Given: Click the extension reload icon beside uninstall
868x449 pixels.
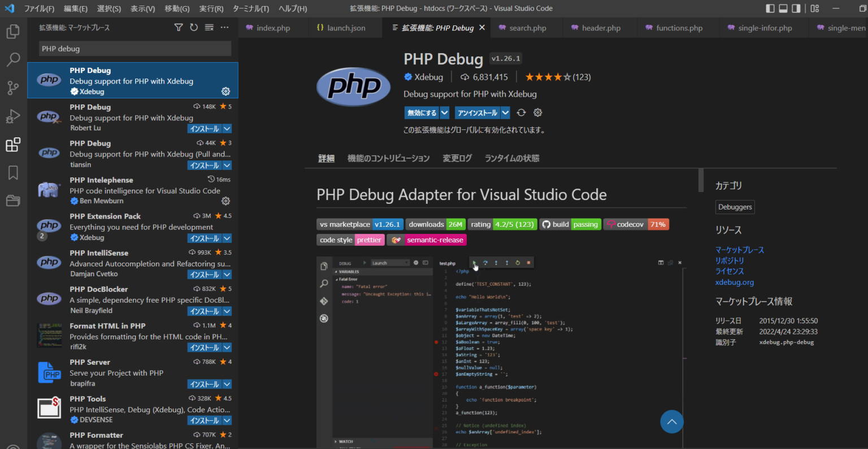Looking at the screenshot, I should click(x=521, y=112).
